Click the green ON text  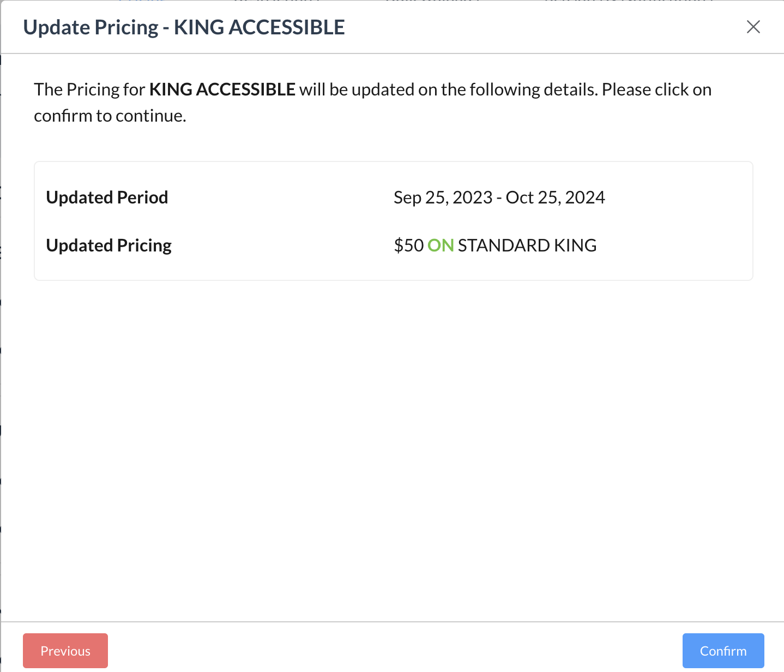[x=441, y=245]
